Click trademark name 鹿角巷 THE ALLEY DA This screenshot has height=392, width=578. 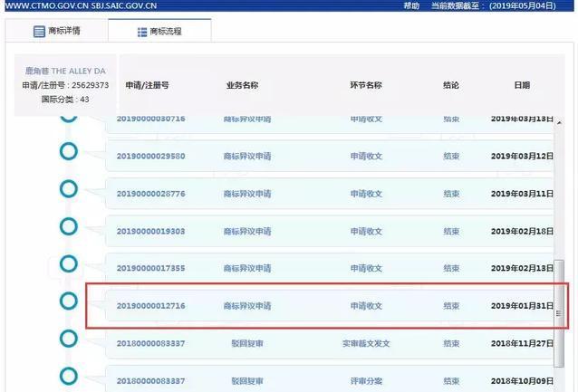click(x=65, y=71)
